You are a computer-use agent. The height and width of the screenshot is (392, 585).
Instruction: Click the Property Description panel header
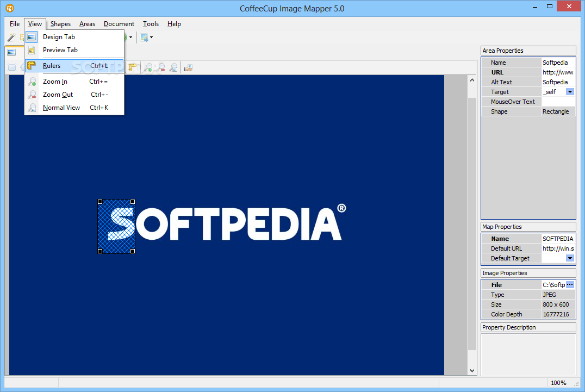pos(528,327)
